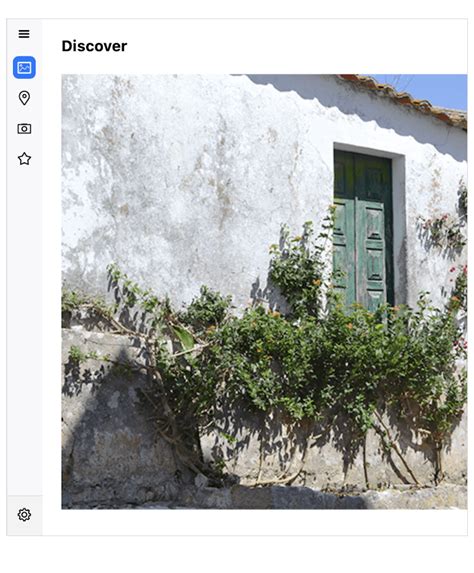The height and width of the screenshot is (573, 474).
Task: Click the Discover page heading
Action: click(94, 46)
